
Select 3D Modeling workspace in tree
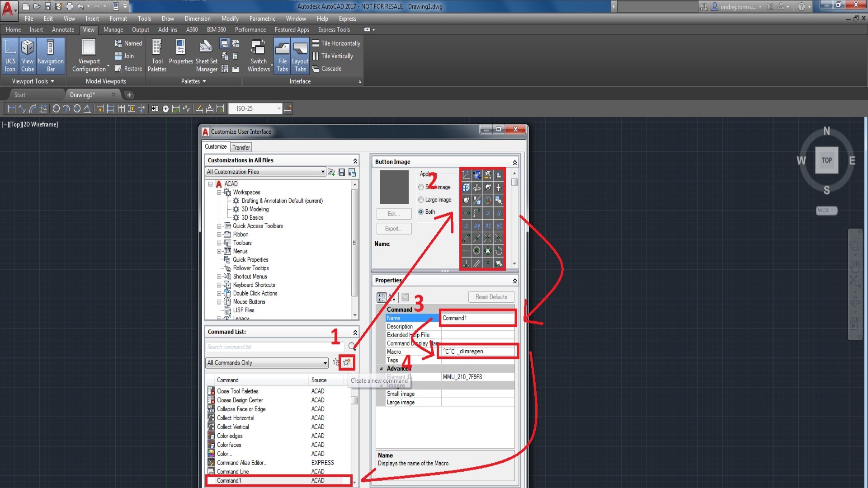(255, 209)
